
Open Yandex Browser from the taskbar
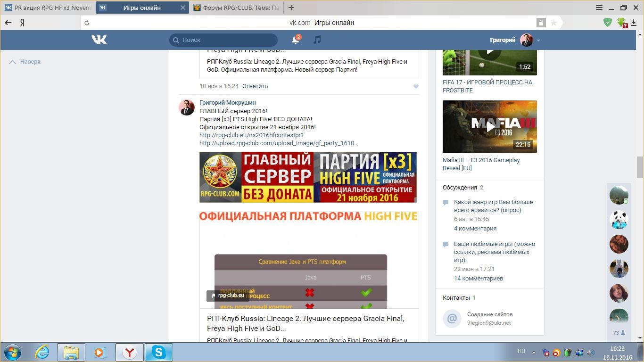[130, 352]
